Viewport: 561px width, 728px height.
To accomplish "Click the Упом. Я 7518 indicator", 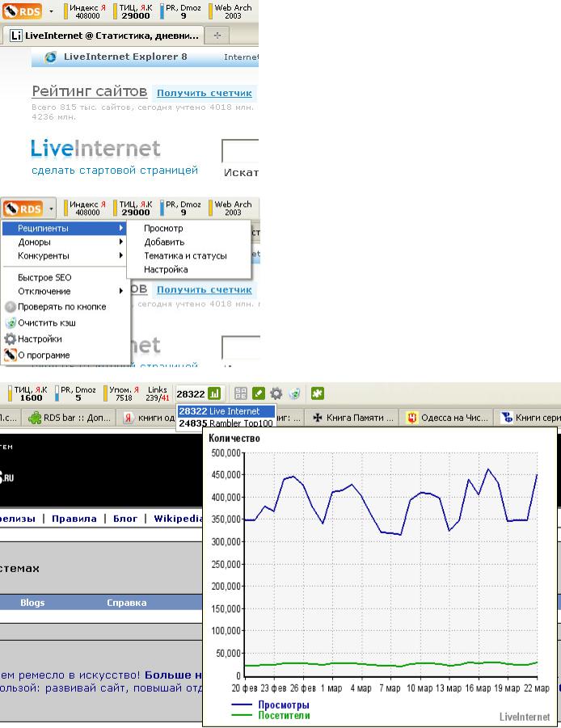I will [122, 393].
